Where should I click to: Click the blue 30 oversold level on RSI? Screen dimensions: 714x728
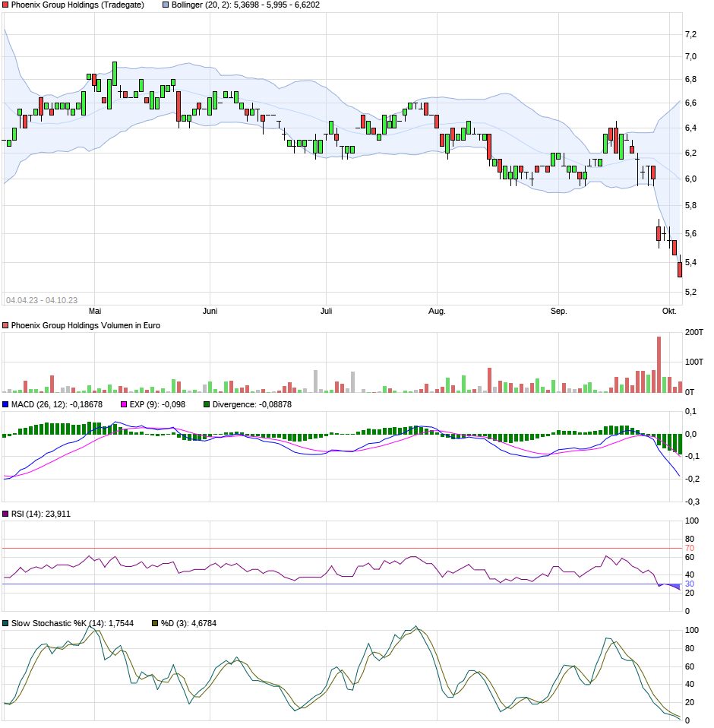(x=690, y=584)
